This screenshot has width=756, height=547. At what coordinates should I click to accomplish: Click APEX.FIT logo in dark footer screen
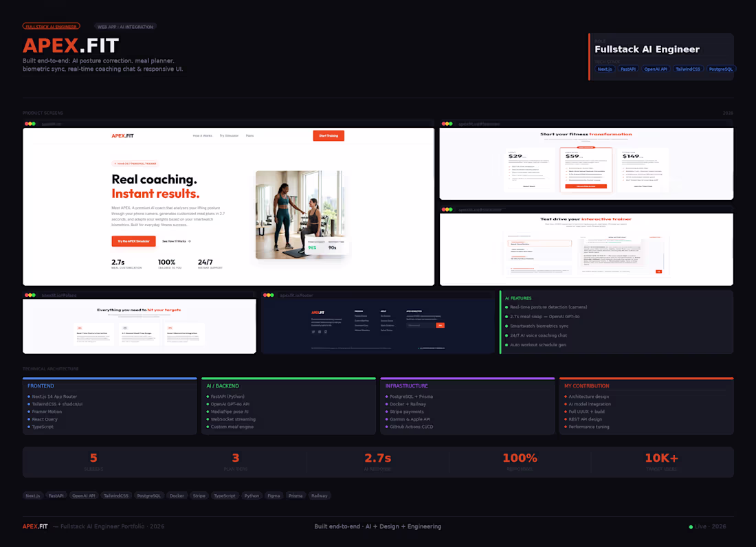[318, 312]
